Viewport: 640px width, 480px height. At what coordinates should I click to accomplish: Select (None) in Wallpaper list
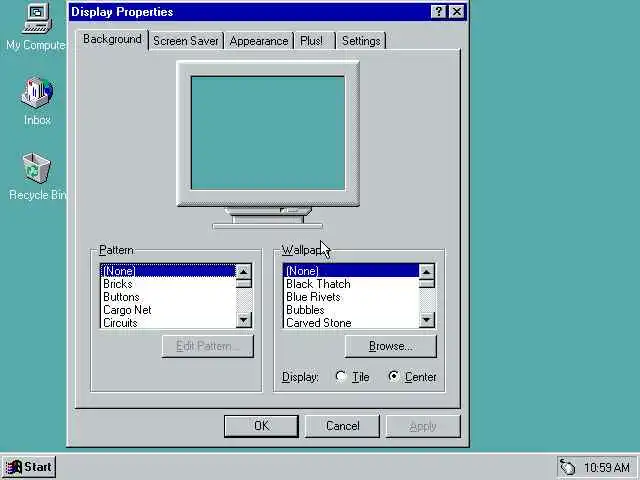pos(351,271)
